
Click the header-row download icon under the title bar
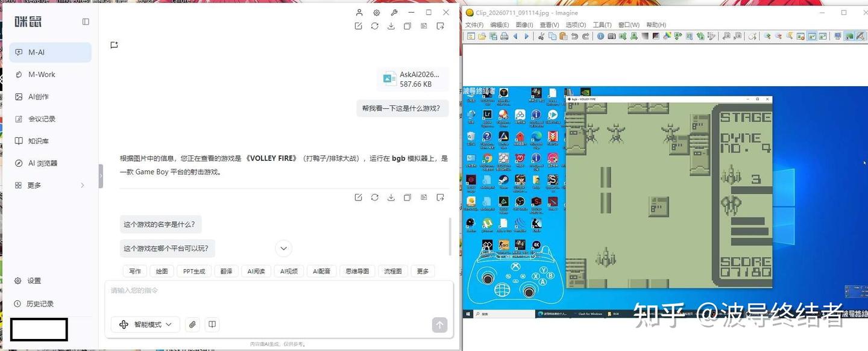[x=391, y=26]
